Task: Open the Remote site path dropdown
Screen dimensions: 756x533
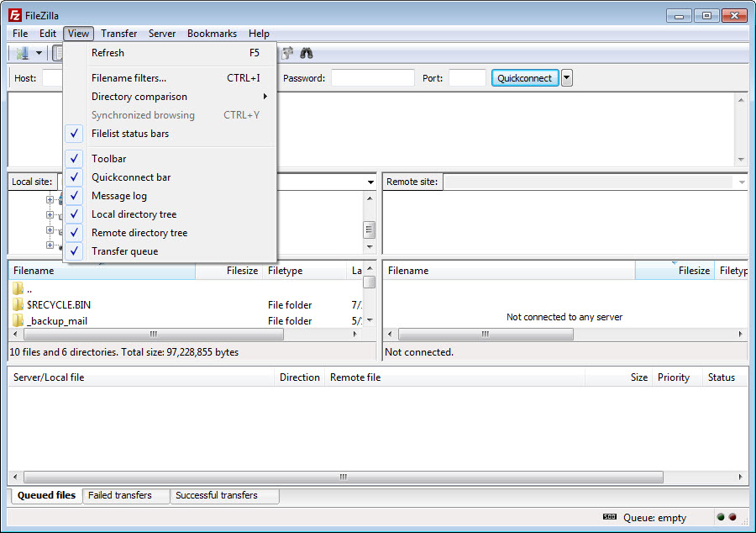Action: point(742,182)
